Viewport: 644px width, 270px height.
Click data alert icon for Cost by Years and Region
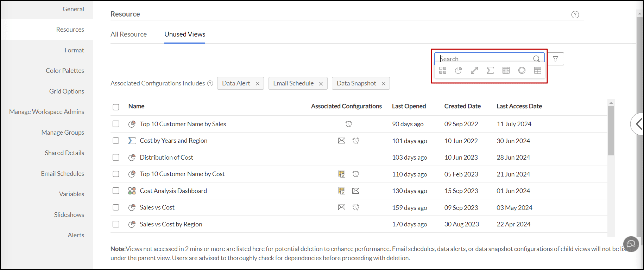pos(356,141)
